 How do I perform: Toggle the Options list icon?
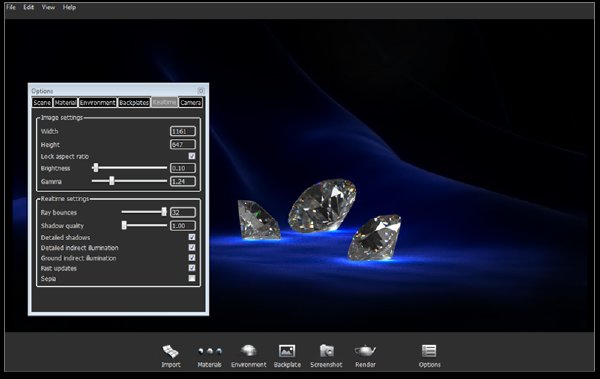tap(429, 351)
